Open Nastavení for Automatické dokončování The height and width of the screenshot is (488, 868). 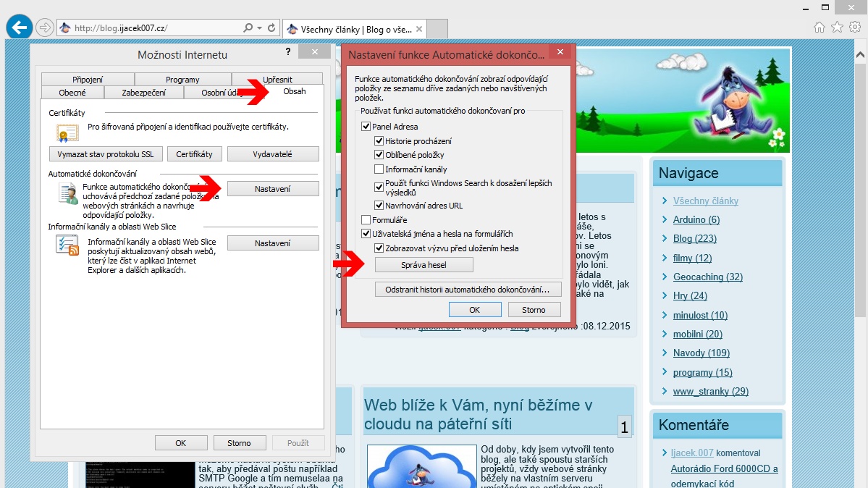[x=273, y=189]
